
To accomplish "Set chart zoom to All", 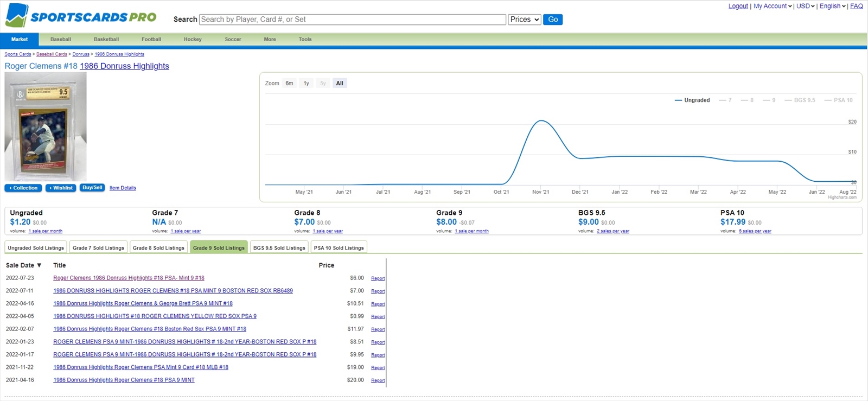I will pos(340,84).
